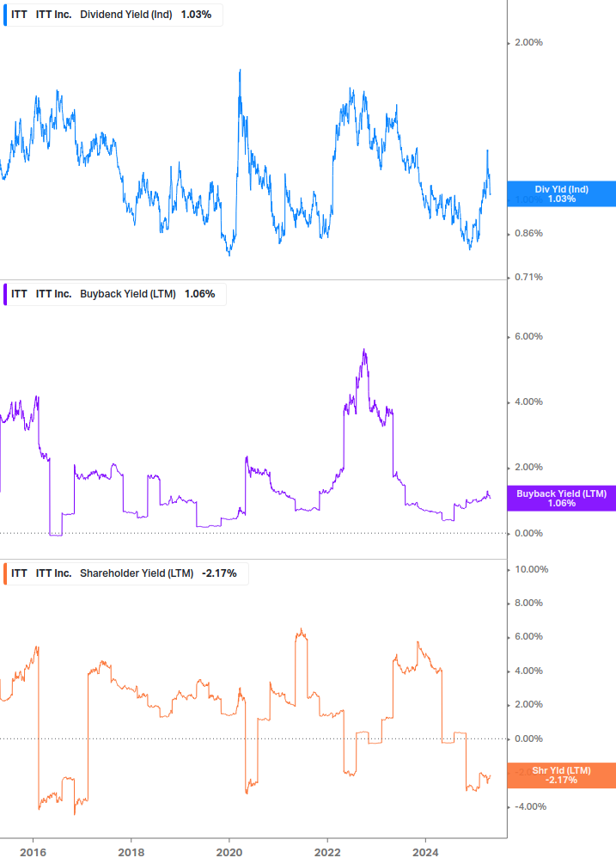Click the Dividend Yield (Ind) legend label
This screenshot has width=616, height=864.
click(x=126, y=15)
